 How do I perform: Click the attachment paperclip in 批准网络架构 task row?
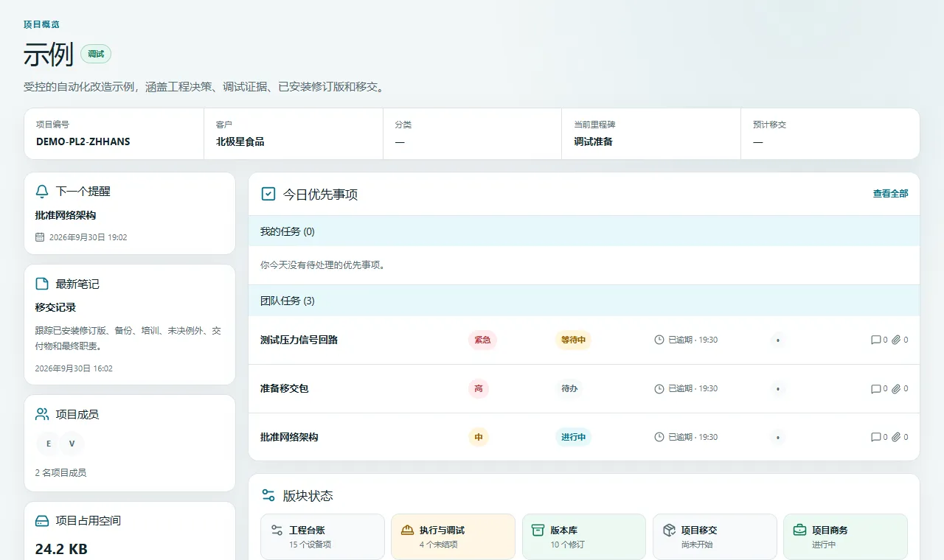[x=896, y=437]
